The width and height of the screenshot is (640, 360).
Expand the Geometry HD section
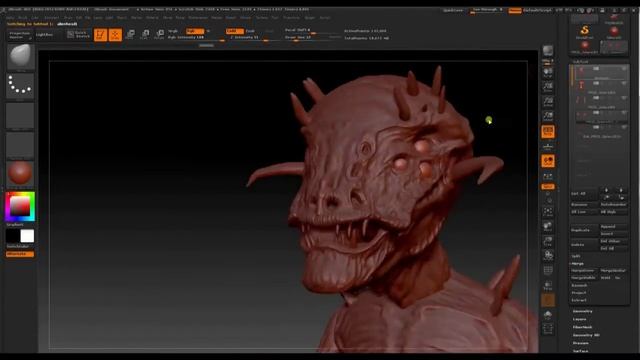click(586, 335)
